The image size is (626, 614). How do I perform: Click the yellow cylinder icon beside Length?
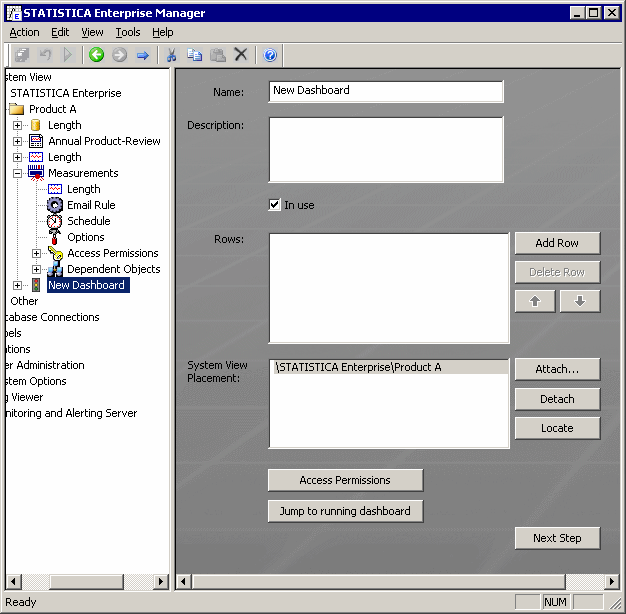pos(36,125)
